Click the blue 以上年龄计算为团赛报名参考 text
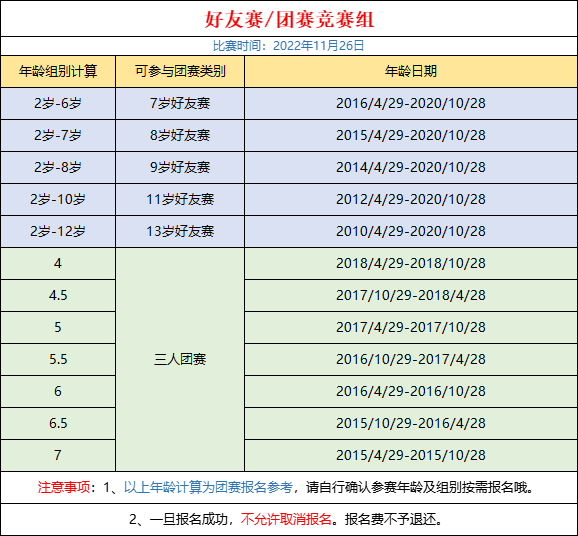The width and height of the screenshot is (578, 536). pyautogui.click(x=208, y=487)
